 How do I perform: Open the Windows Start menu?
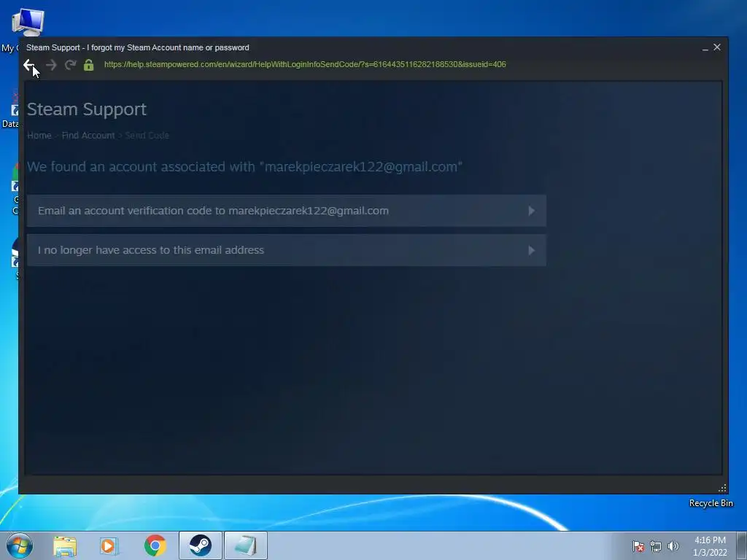[x=20, y=545]
